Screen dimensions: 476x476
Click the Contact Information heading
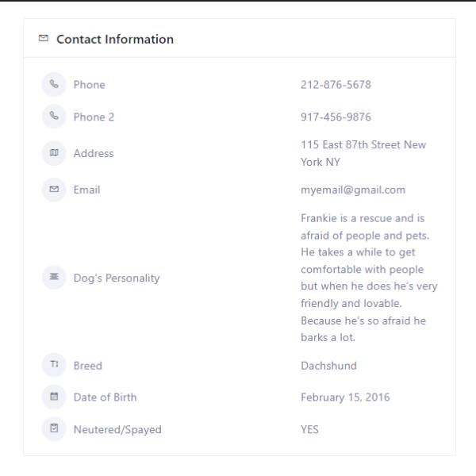115,39
